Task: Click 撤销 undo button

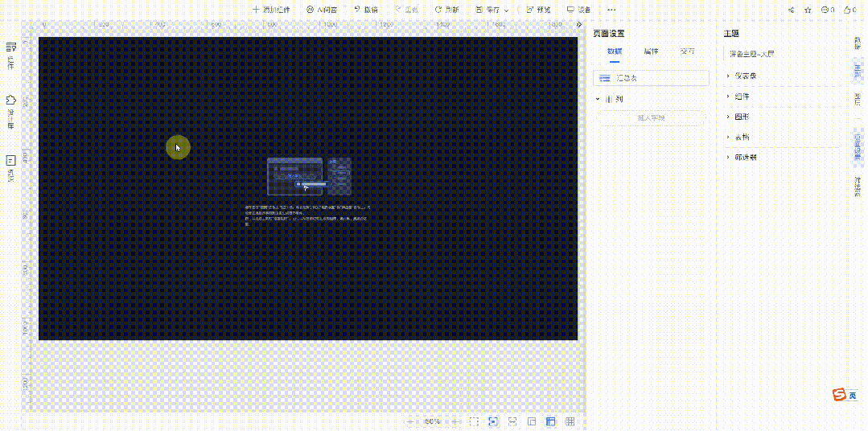Action: (x=366, y=10)
